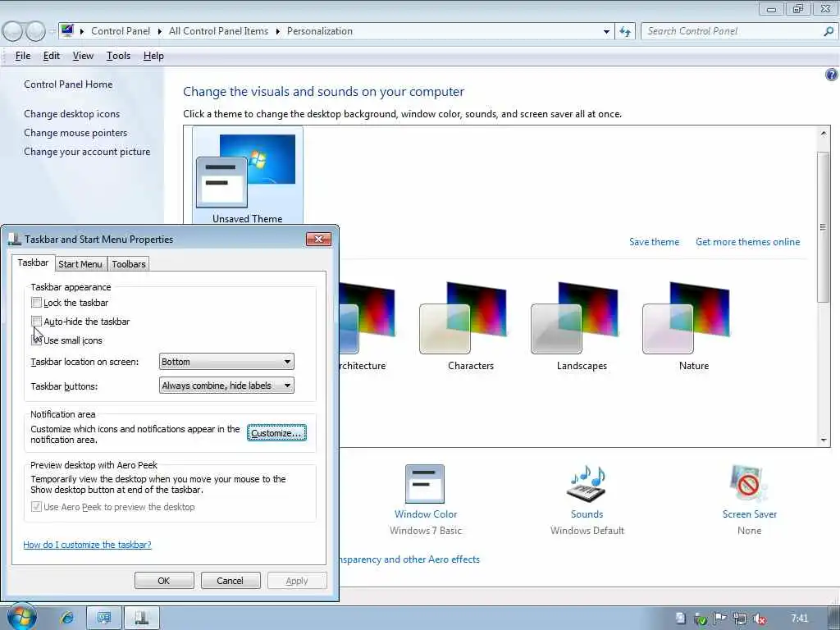Screen dimensions: 840x630
Task: Click Get more themes online link
Action: click(x=748, y=242)
